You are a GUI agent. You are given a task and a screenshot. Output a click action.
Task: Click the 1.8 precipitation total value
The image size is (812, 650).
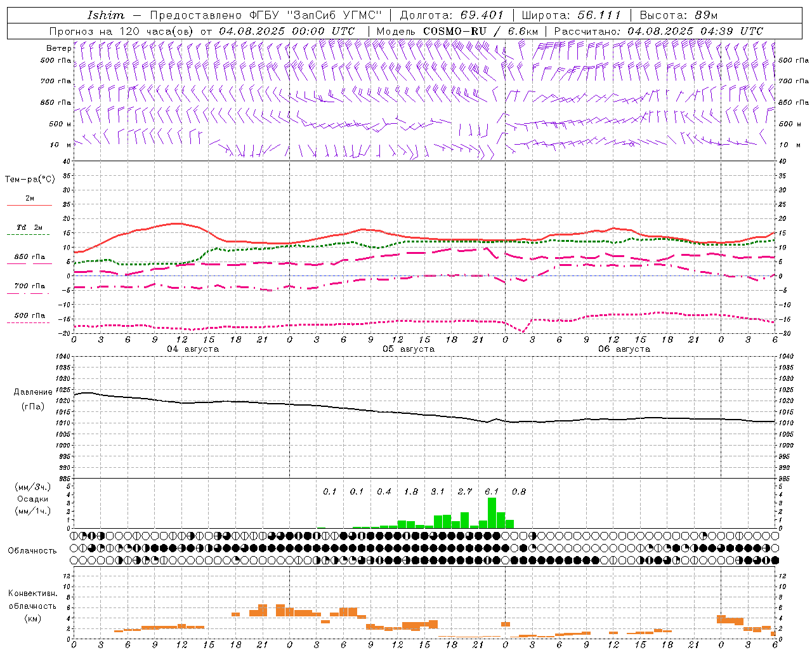411,492
